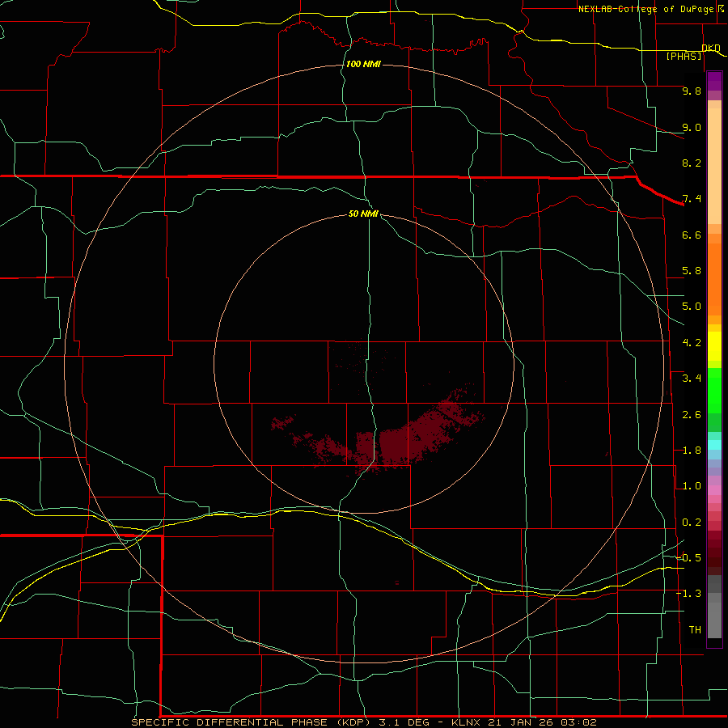The image size is (728, 728).
Task: Click the 1.0 value on color scale
Action: [692, 486]
